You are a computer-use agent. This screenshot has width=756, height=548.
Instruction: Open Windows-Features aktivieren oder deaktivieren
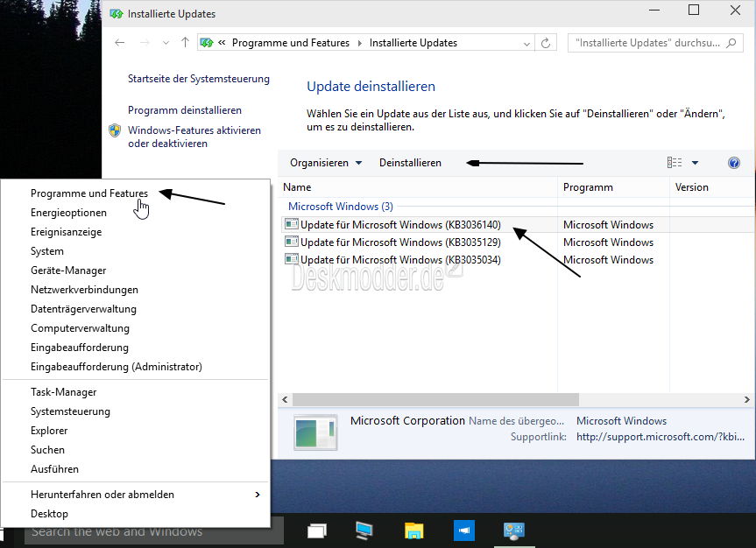pos(194,137)
